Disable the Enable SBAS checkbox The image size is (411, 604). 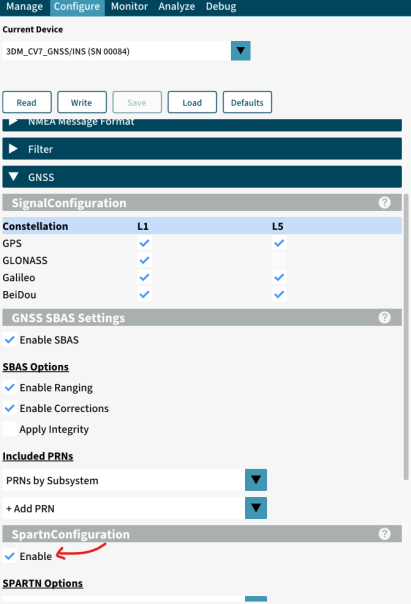(x=10, y=340)
